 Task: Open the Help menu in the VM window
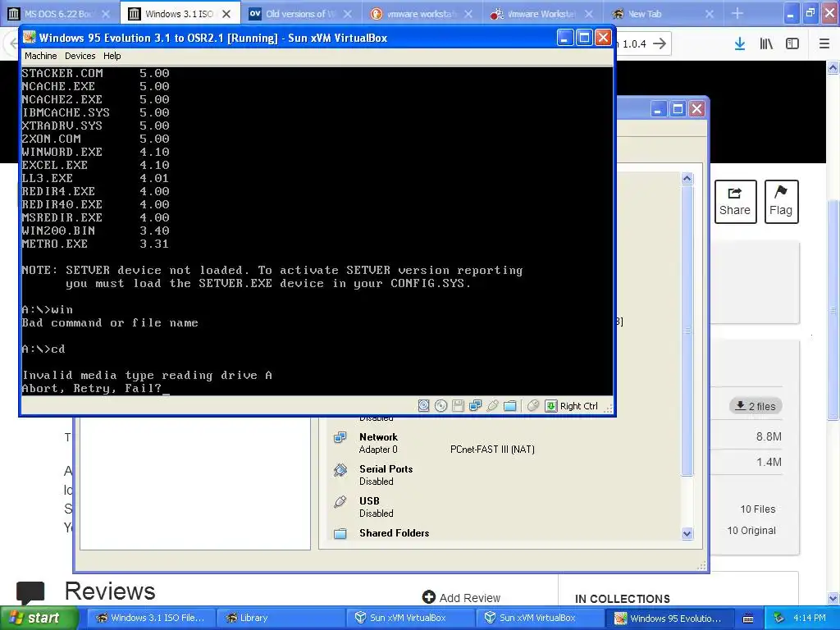[112, 56]
